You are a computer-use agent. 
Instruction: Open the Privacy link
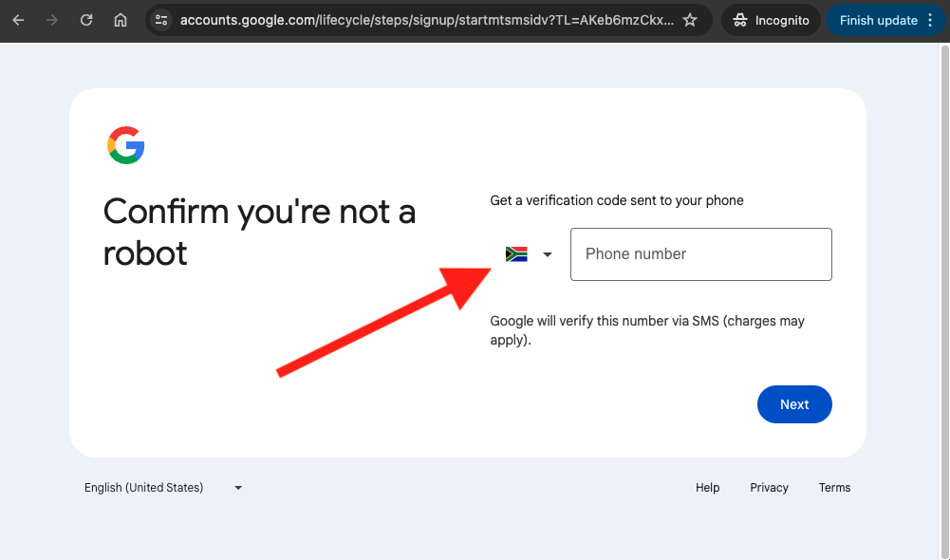[x=769, y=487]
